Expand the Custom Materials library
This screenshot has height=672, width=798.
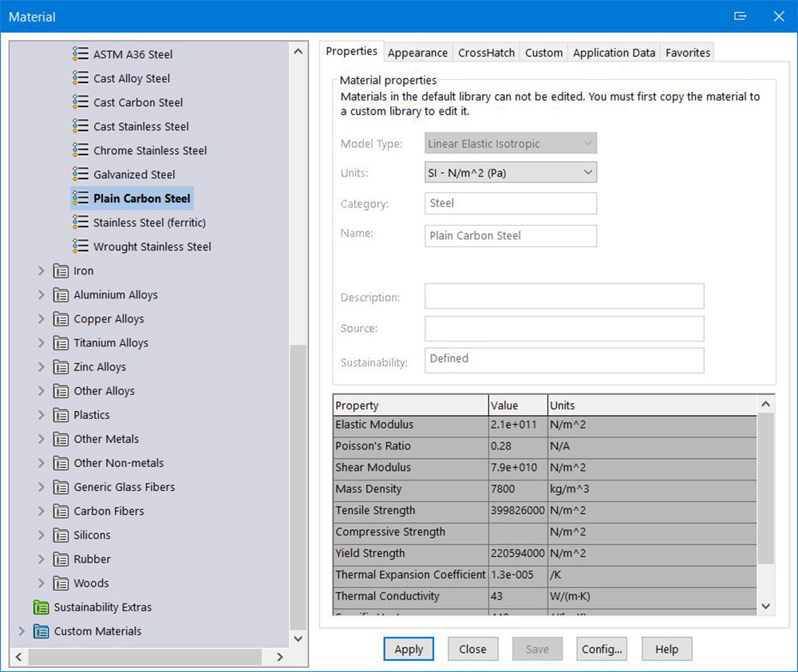point(22,631)
